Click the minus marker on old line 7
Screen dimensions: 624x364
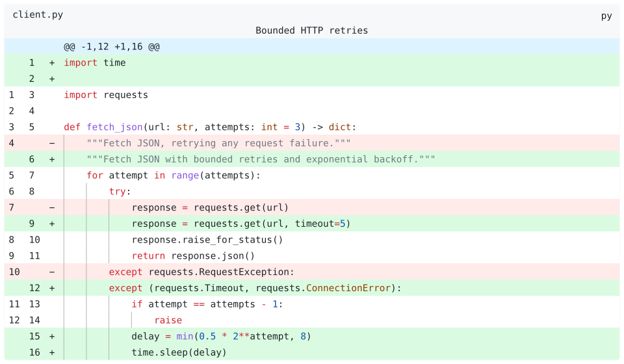click(x=52, y=207)
